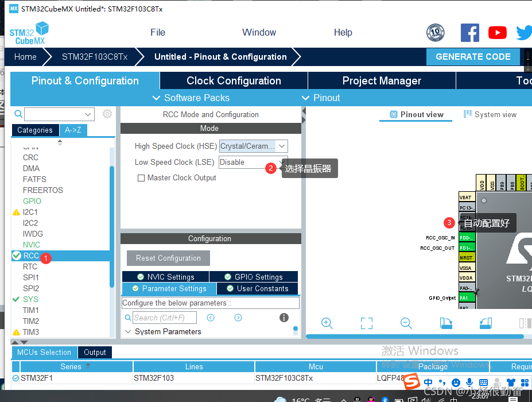Select TIM3 in peripheral list
The width and height of the screenshot is (532, 402).
coord(31,332)
